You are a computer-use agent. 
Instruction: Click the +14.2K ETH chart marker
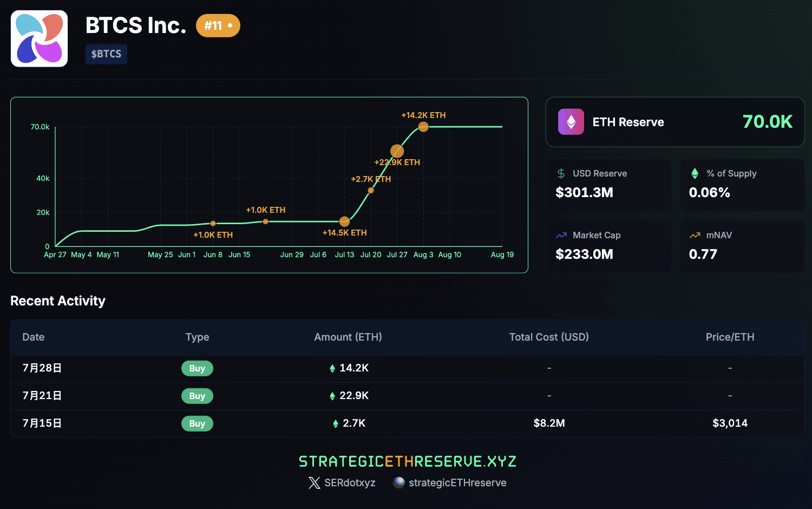(423, 127)
